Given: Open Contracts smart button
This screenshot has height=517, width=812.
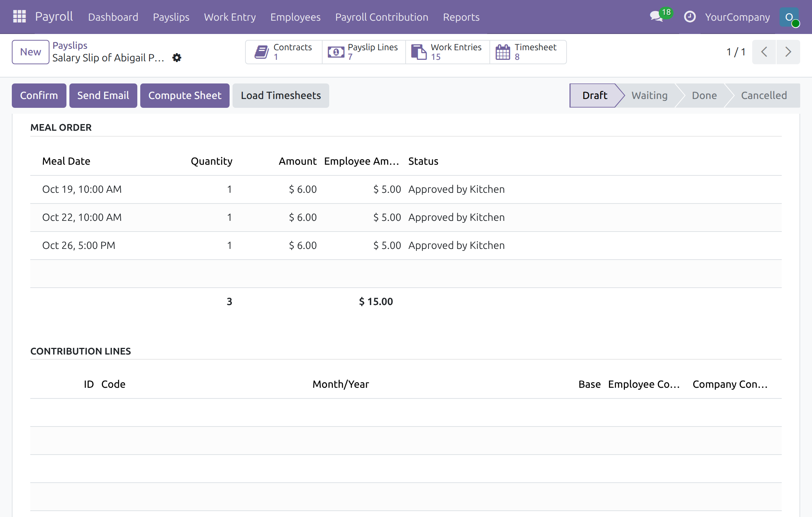Looking at the screenshot, I should click(x=283, y=52).
